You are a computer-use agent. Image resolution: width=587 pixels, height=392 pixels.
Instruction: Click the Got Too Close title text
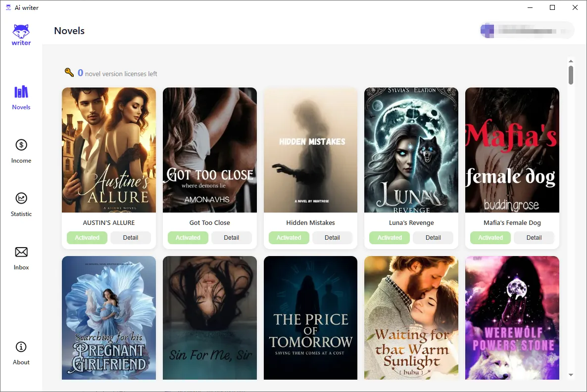210,222
